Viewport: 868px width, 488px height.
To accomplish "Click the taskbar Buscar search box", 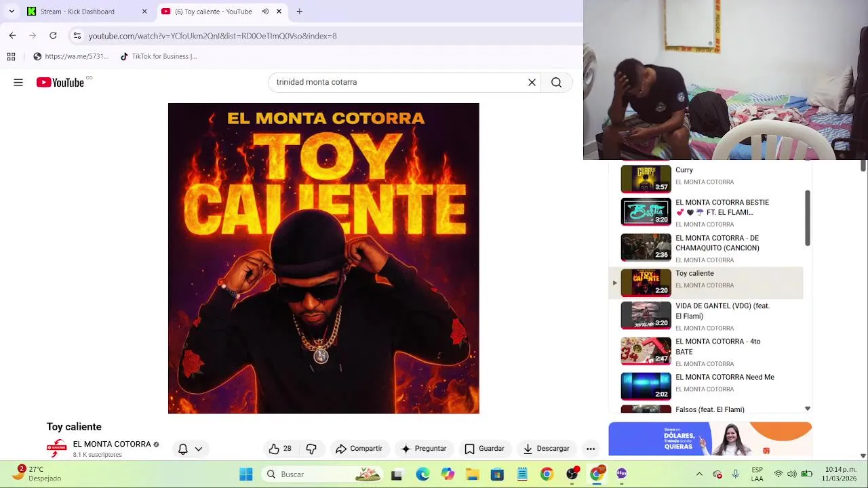I will 323,474.
